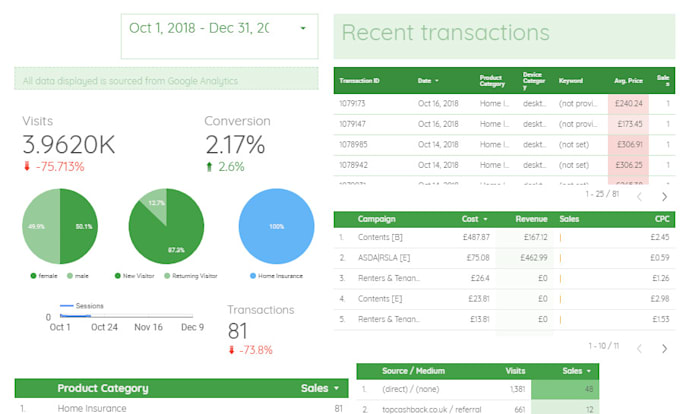Click the 1 - 10 / 11 pagination label
This screenshot has width=680, height=414.
(603, 346)
